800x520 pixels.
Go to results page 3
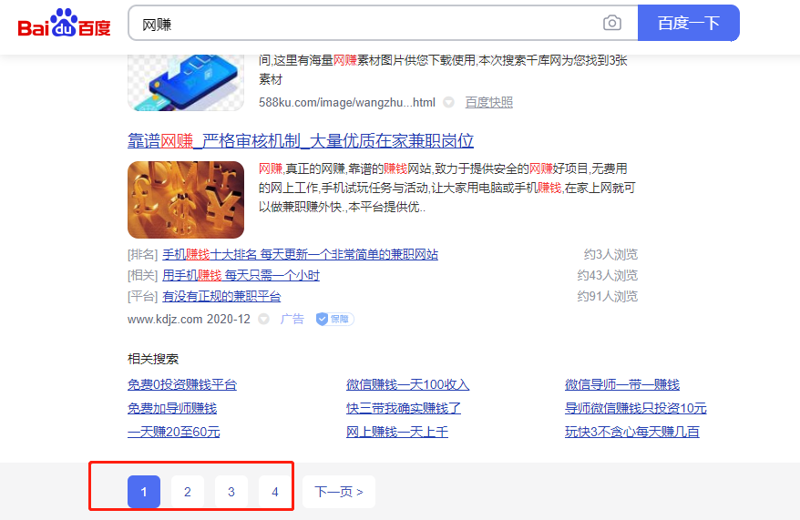click(231, 491)
